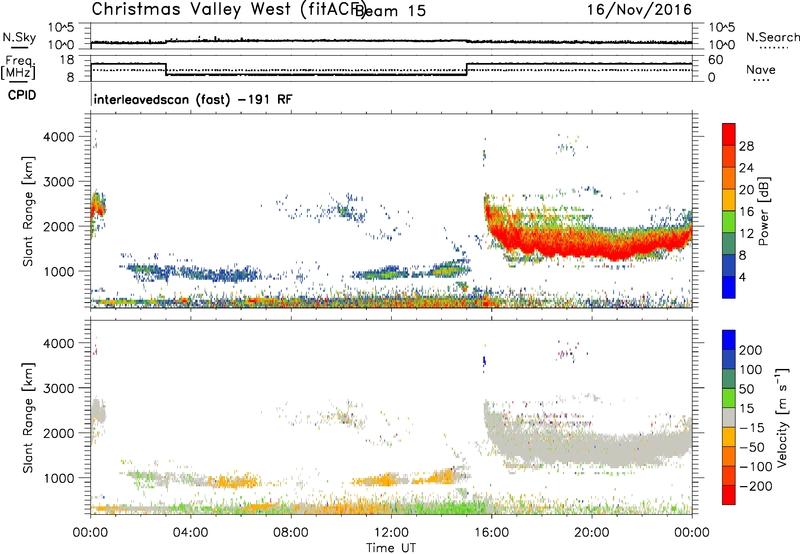Click the '04:00' time axis label
Screen dimensions: 800x554
[x=190, y=533]
